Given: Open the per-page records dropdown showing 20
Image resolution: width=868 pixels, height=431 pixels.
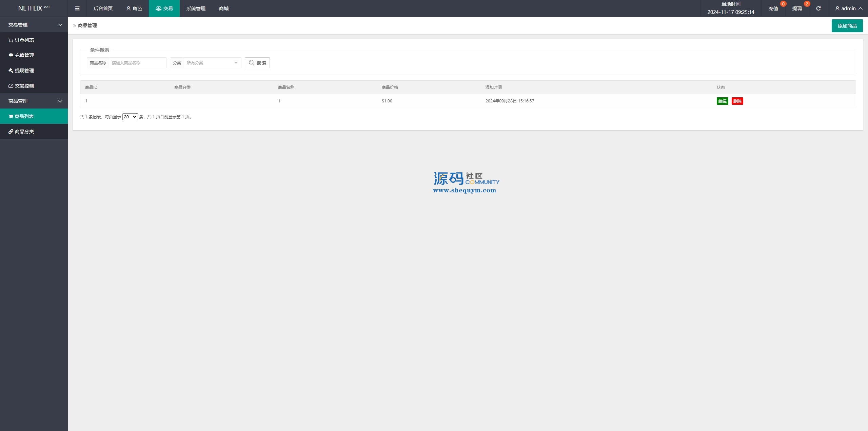Looking at the screenshot, I should [x=130, y=117].
